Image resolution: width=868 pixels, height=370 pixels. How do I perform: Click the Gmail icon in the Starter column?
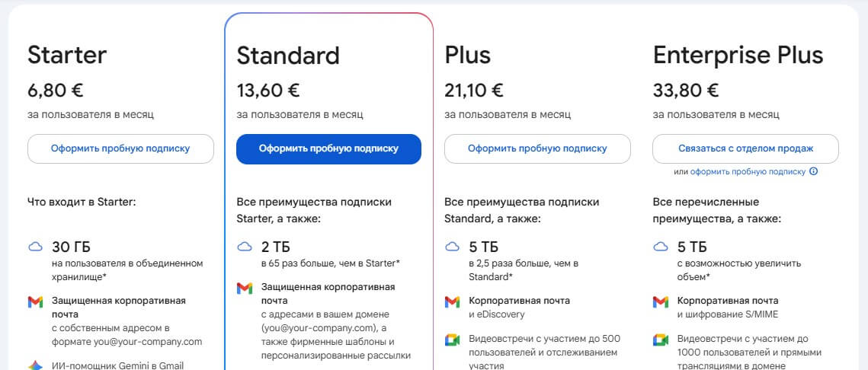(x=35, y=302)
